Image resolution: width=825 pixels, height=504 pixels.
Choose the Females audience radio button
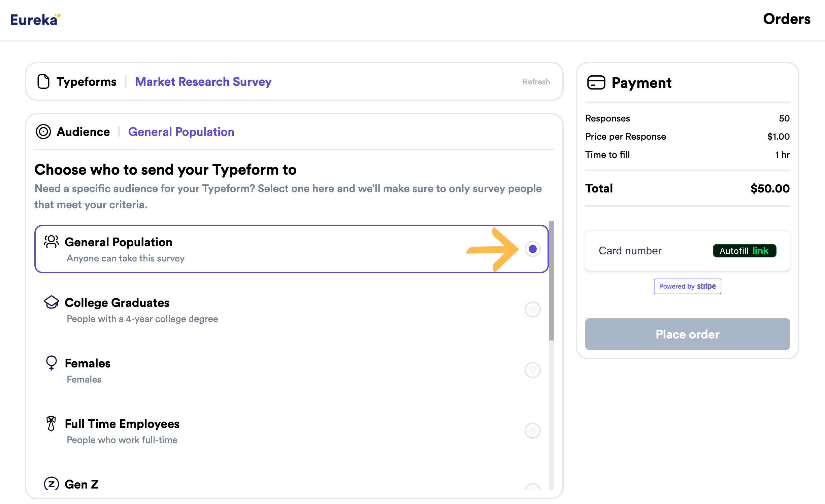[532, 370]
